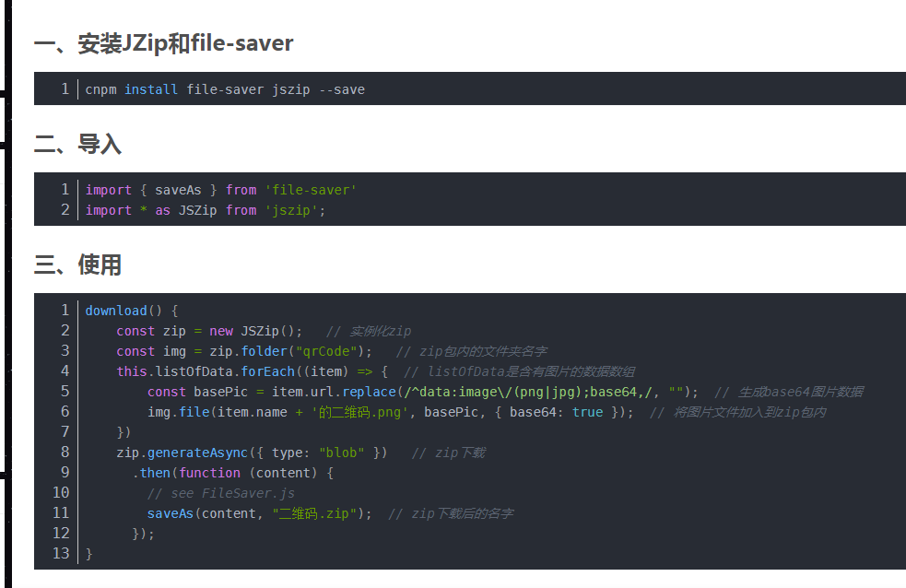The image size is (906, 588).
Task: Click line number 13 in third code block
Action: 61,553
